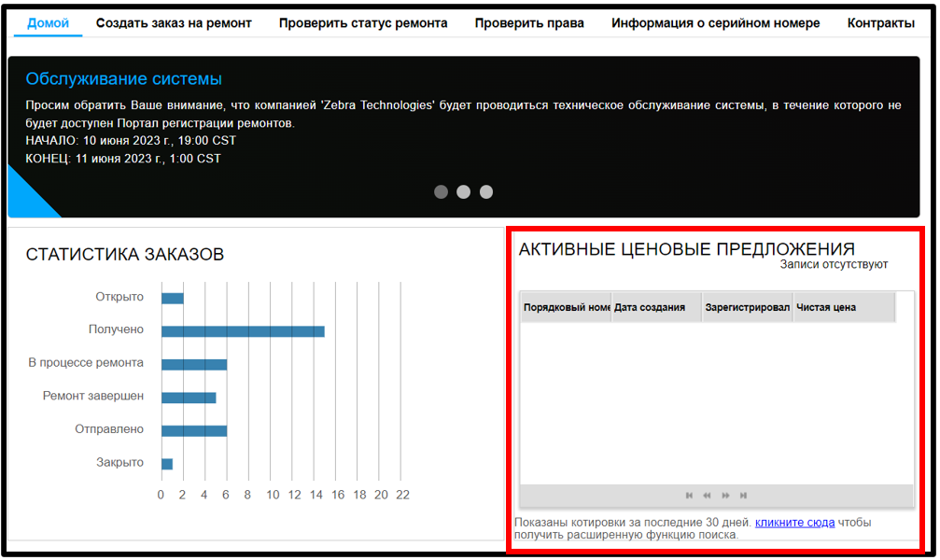Select third carousel dot indicator

(486, 192)
